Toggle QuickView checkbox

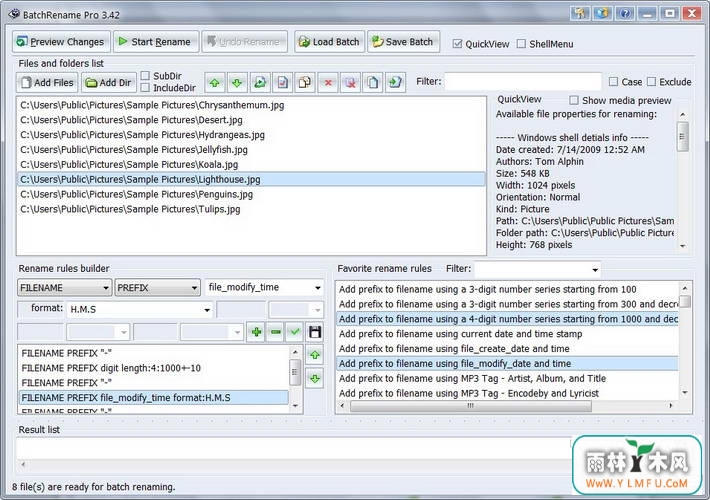pos(457,44)
